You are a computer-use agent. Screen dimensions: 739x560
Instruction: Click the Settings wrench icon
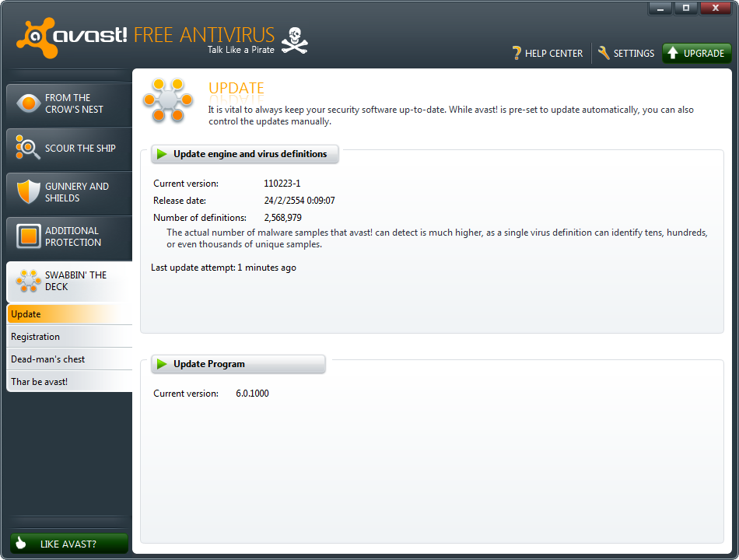click(604, 53)
